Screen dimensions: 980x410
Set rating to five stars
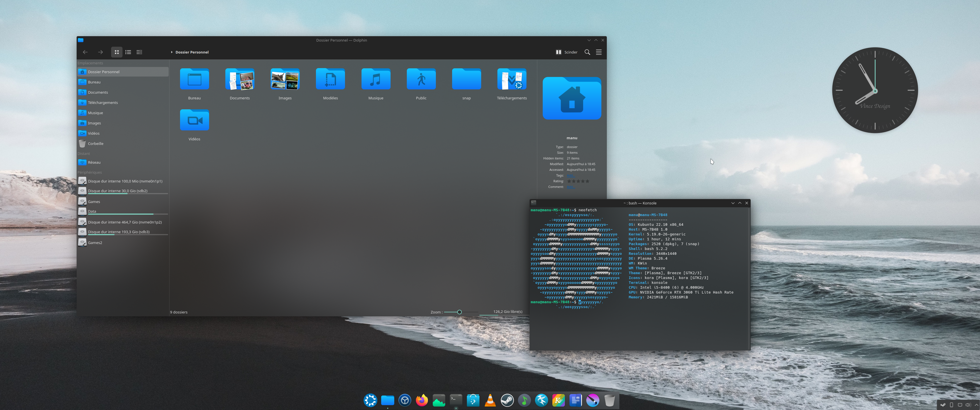tap(587, 181)
